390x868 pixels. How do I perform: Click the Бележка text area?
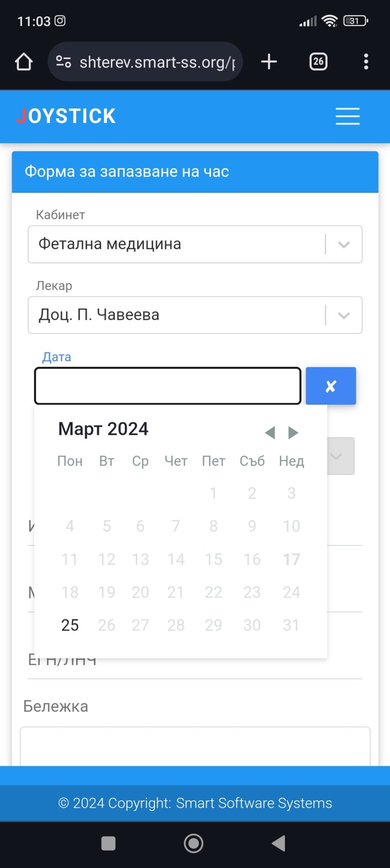[x=195, y=746]
